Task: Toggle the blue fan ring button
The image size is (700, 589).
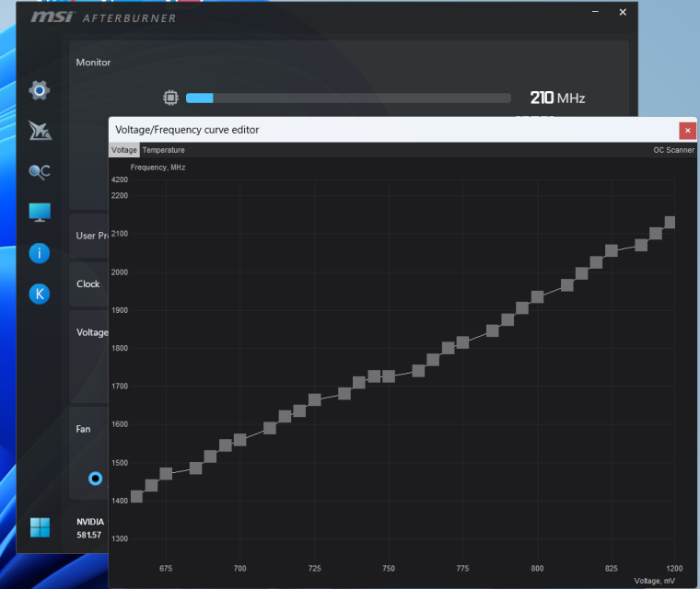Action: pos(95,479)
